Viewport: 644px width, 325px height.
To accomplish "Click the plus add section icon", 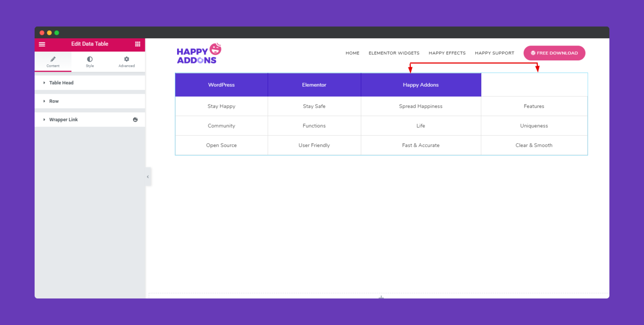I will pos(381,297).
